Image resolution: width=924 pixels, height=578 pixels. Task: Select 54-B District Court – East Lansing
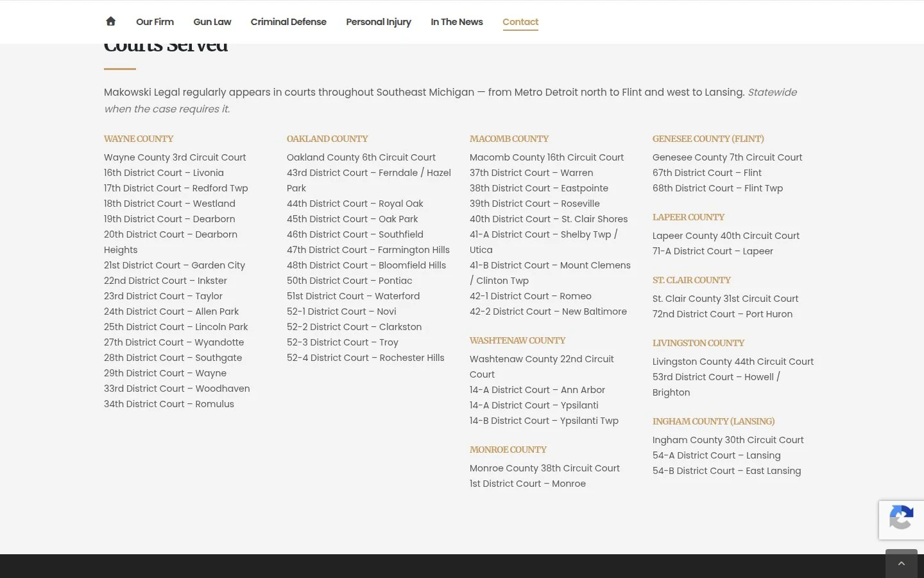tap(727, 471)
